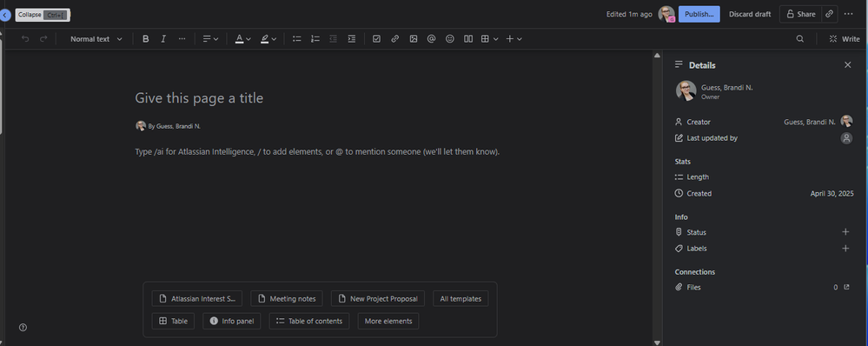The width and height of the screenshot is (868, 346).
Task: Click the editor scrollbar up arrow
Action: [x=657, y=55]
